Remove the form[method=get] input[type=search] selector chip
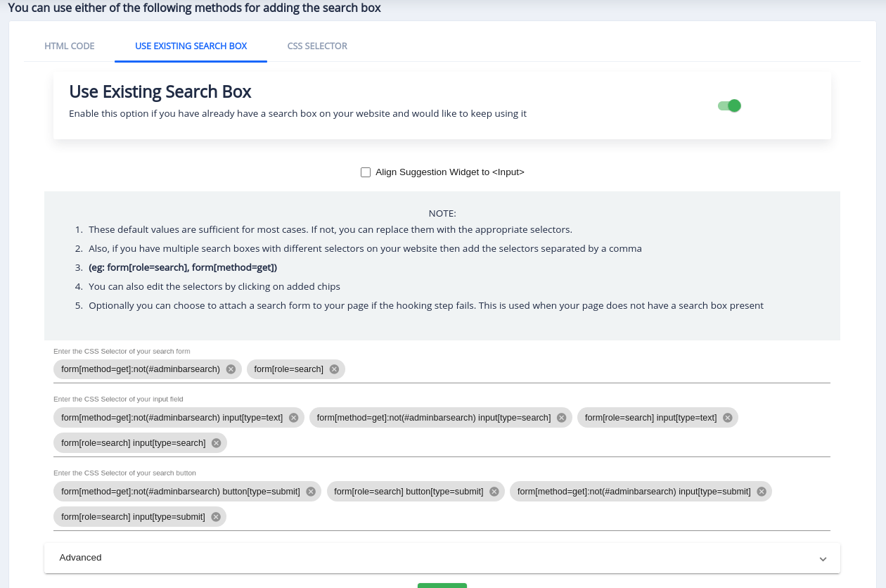This screenshot has width=886, height=588. click(561, 417)
